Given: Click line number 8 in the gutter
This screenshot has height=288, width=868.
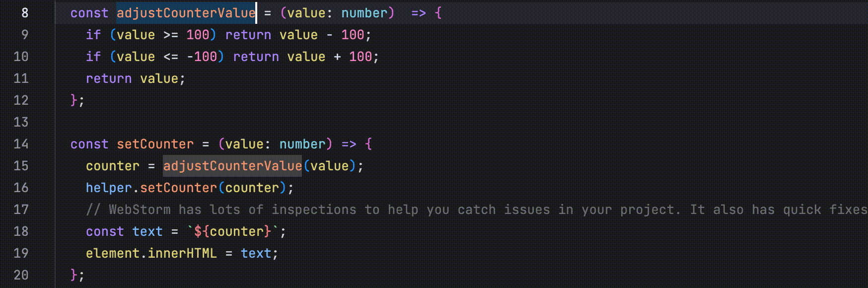Looking at the screenshot, I should 25,13.
